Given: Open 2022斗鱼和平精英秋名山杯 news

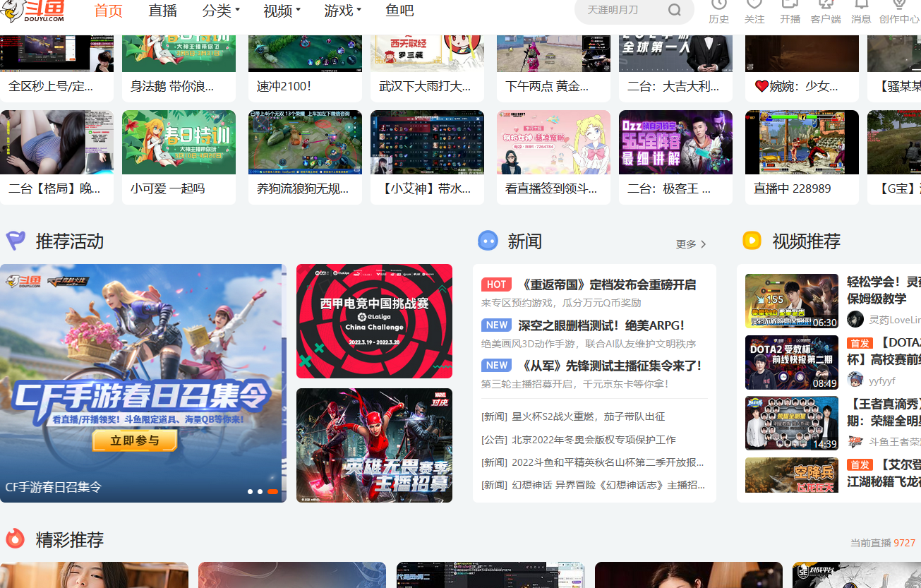Looking at the screenshot, I should [593, 462].
